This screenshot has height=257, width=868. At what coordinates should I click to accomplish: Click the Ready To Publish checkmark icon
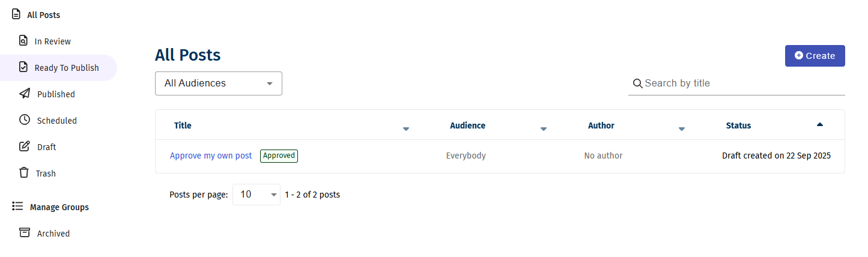pyautogui.click(x=23, y=67)
